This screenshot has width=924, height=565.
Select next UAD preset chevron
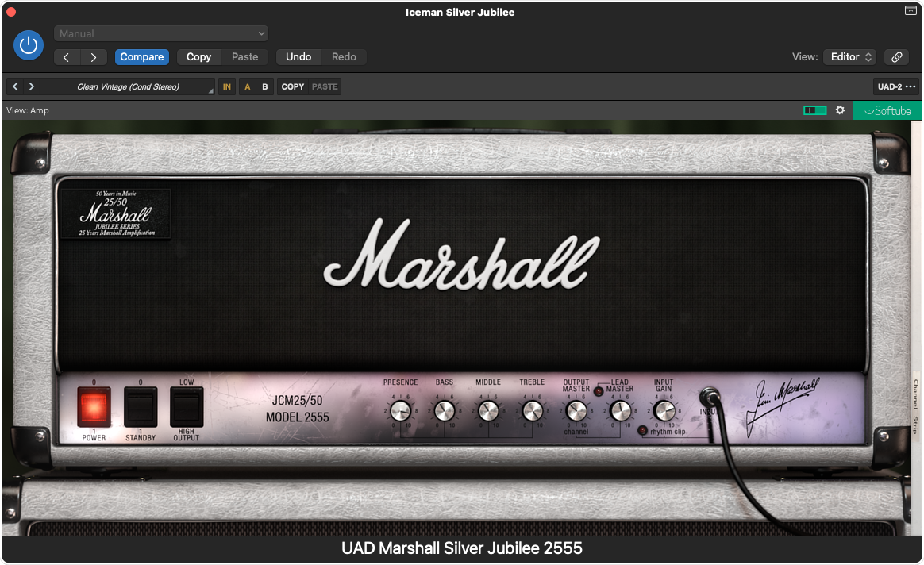31,86
